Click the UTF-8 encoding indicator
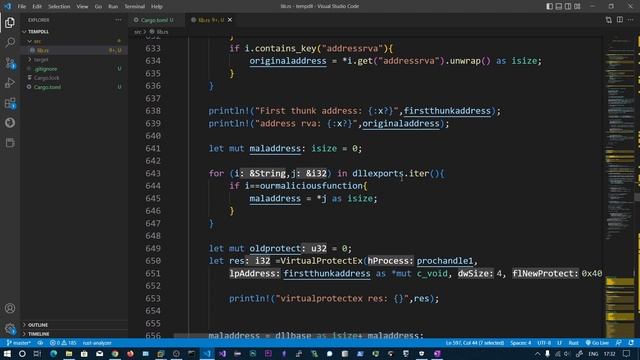Image resolution: width=640 pixels, height=360 pixels. coord(544,343)
